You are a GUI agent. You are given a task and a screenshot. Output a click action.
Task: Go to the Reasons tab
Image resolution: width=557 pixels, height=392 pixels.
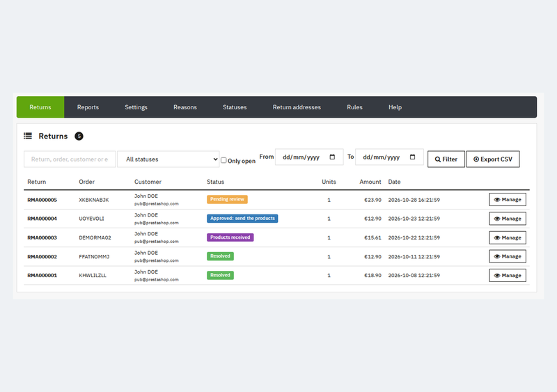pos(185,107)
